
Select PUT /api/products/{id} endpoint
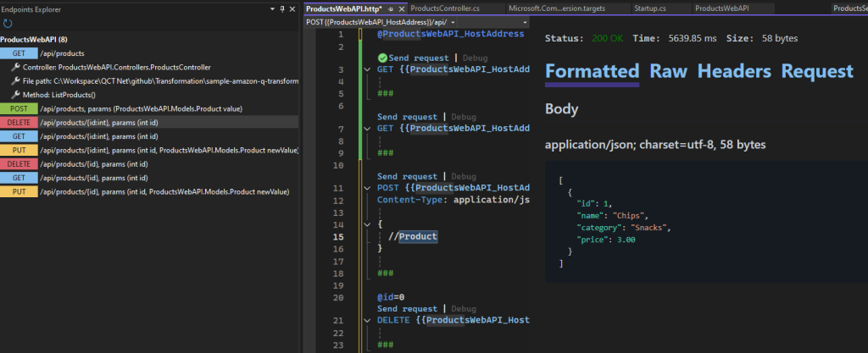(149, 191)
